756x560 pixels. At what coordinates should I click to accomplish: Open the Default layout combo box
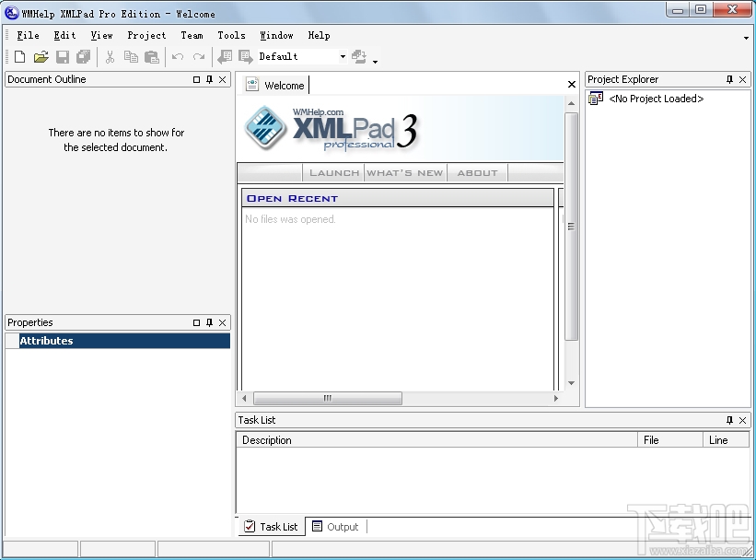302,56
